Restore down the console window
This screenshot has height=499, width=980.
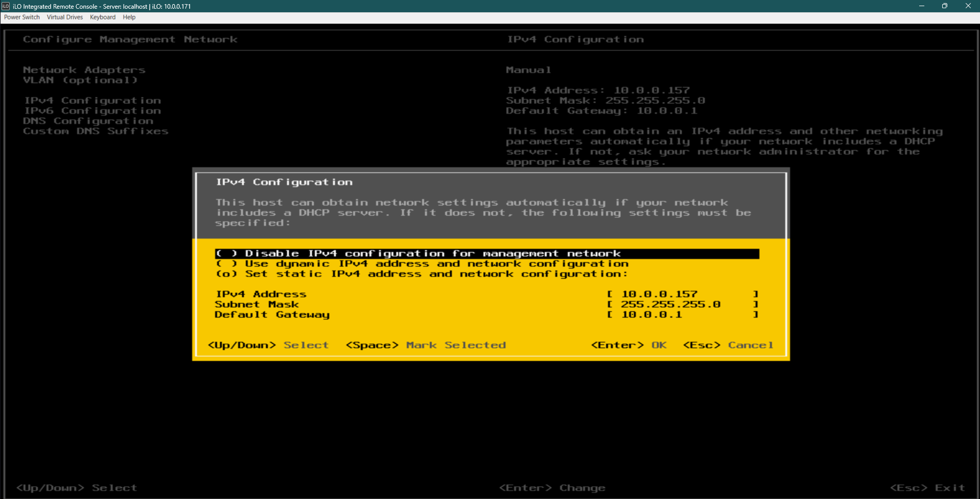944,6
